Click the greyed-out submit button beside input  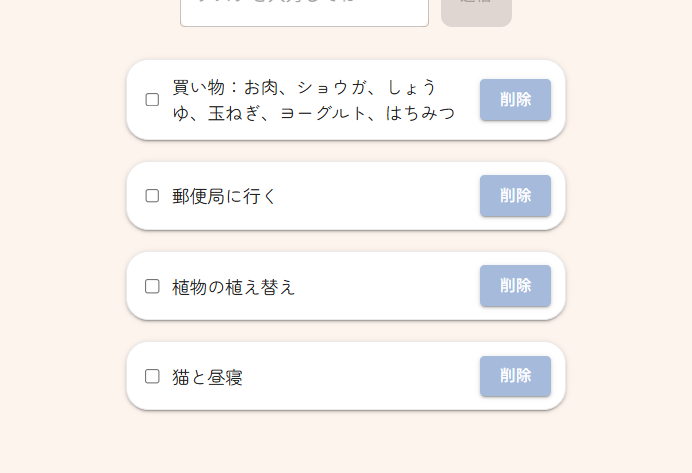[x=476, y=10]
